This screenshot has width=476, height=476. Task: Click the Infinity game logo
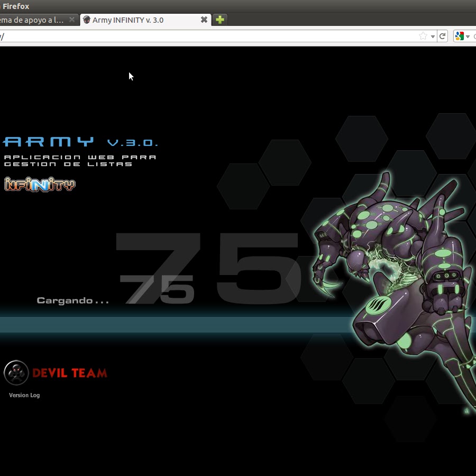pyautogui.click(x=40, y=184)
